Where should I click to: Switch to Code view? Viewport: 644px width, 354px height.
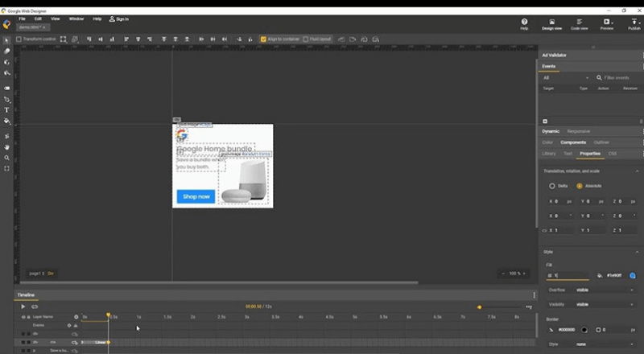(x=579, y=24)
